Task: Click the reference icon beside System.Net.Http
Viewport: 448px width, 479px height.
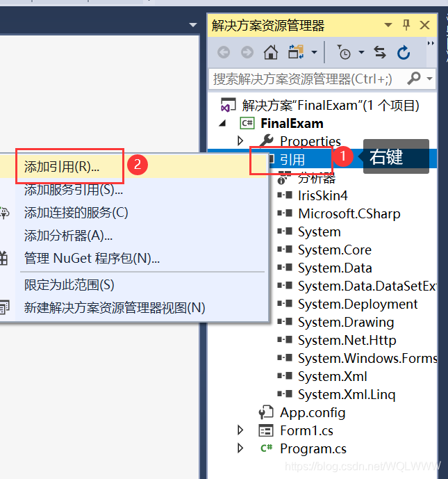Action: click(x=285, y=339)
